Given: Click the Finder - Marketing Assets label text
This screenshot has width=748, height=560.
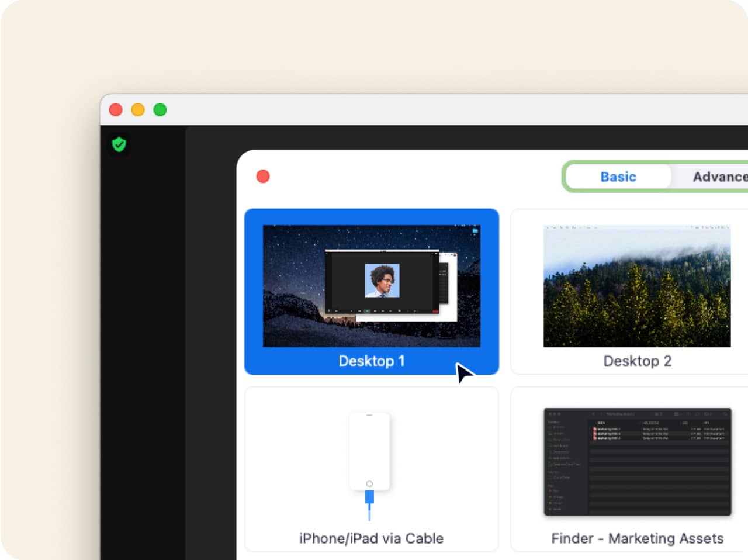Looking at the screenshot, I should tap(637, 538).
